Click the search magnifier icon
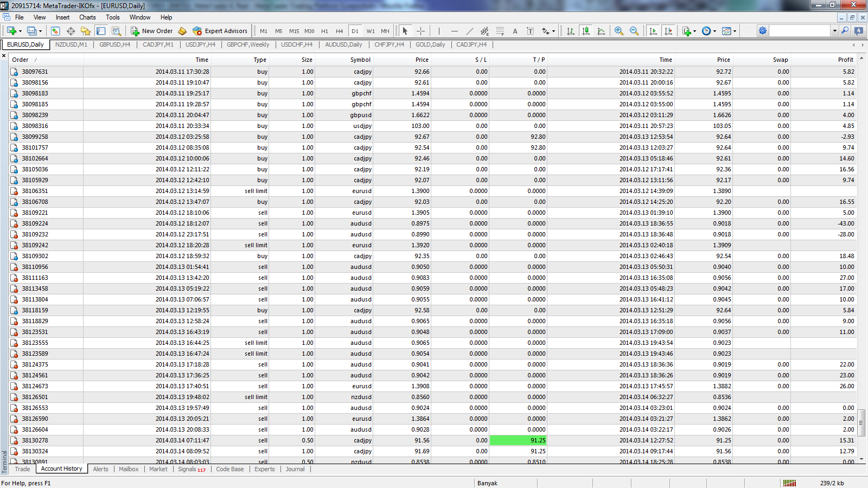This screenshot has height=488, width=868. (845, 31)
